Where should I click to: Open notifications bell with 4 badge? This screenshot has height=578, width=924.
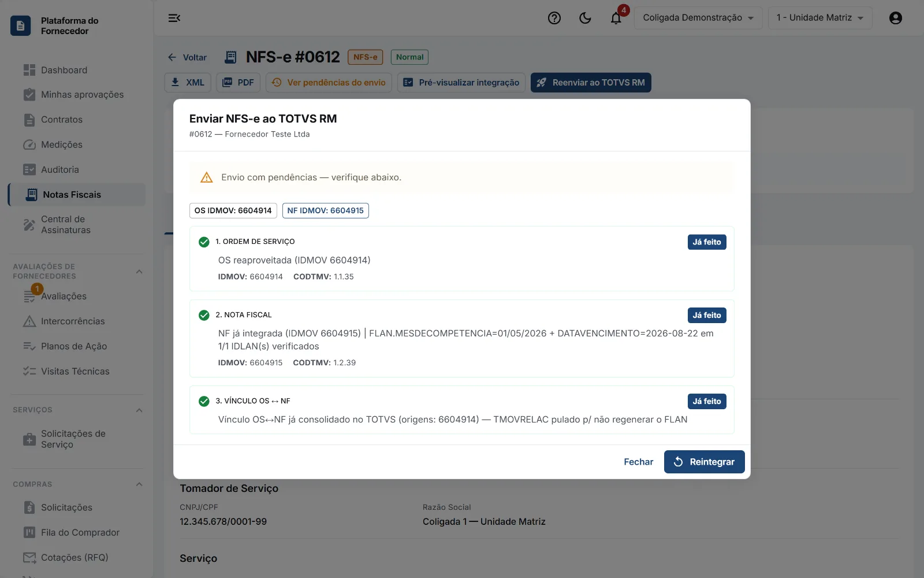(616, 18)
